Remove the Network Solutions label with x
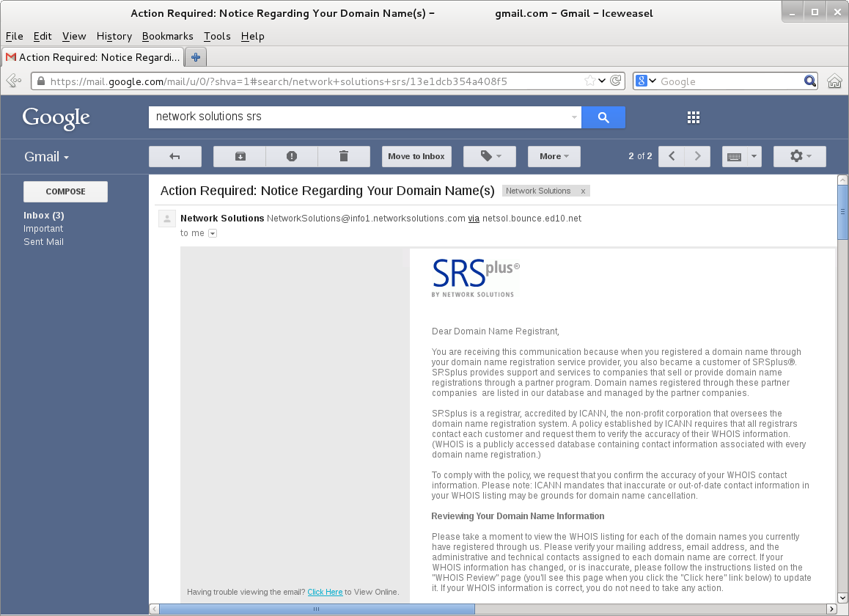849x616 pixels. tap(583, 191)
